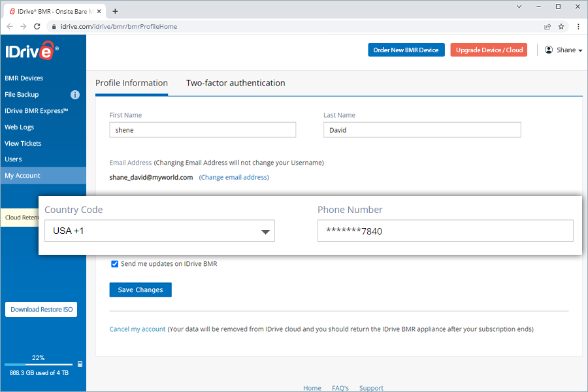
Task: Select the Profile Information tab
Action: (131, 83)
